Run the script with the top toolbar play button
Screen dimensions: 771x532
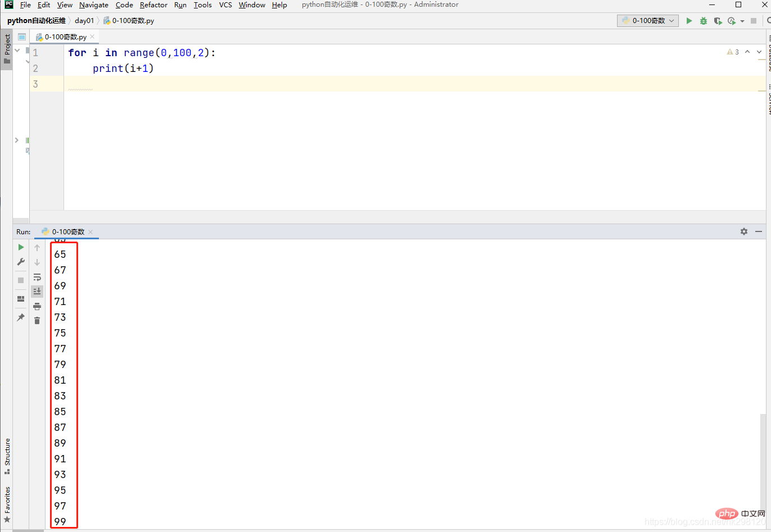point(689,21)
